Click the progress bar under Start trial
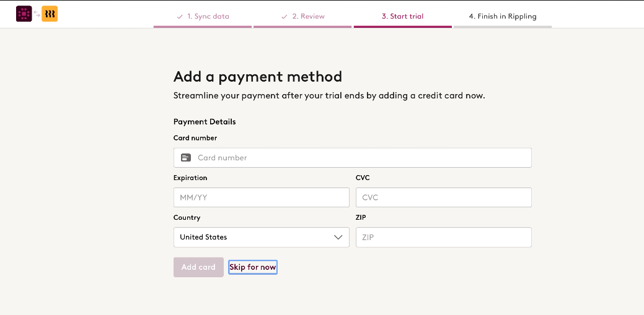Screen dimensions: 644x315 tap(402, 27)
